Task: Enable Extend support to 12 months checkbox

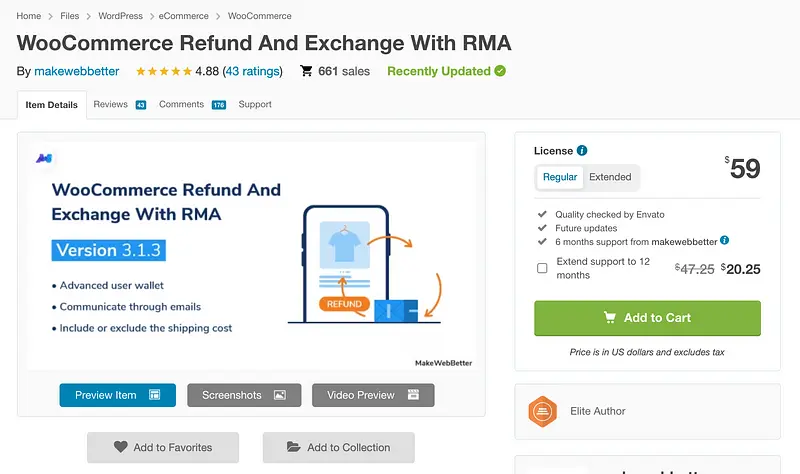Action: [542, 268]
